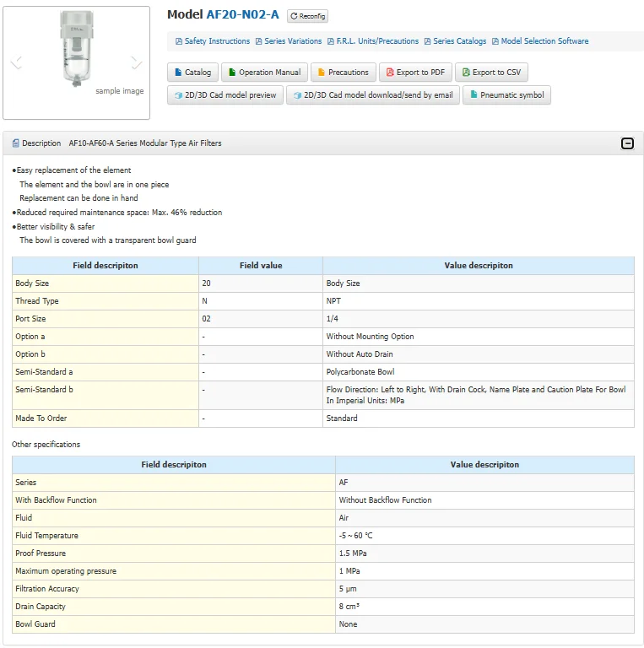Open the Operation Manual
The height and width of the screenshot is (648, 644).
click(264, 73)
